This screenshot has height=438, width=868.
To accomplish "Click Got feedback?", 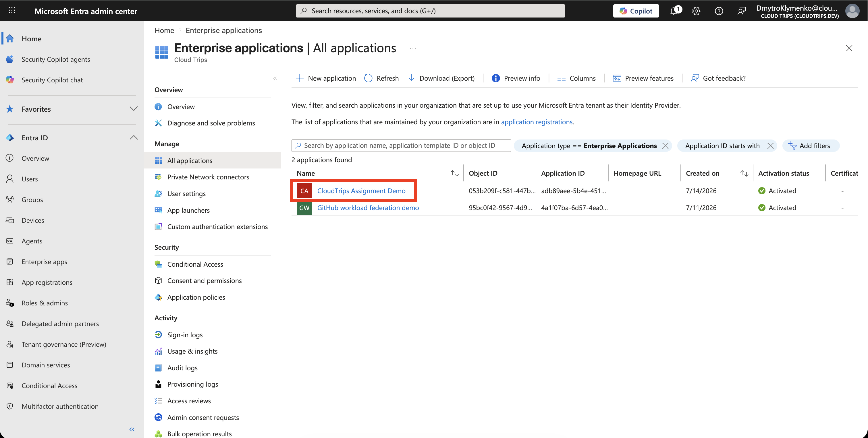I will tap(718, 78).
